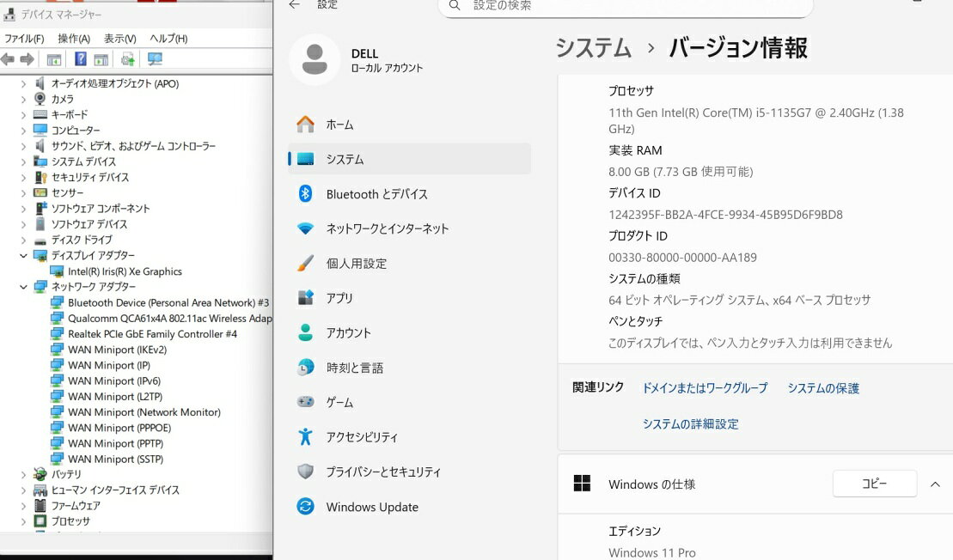
Task: Open プライバシーとセキュリティ settings page
Action: (x=382, y=472)
